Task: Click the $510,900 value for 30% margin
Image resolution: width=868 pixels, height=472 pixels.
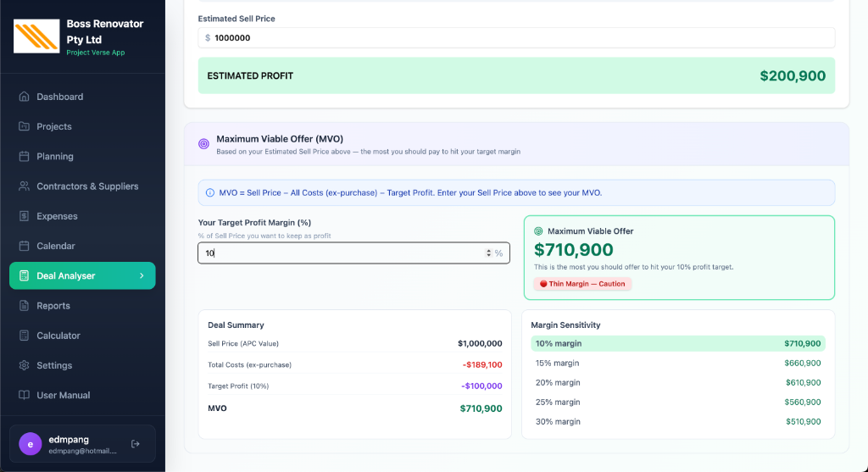Action: (804, 422)
